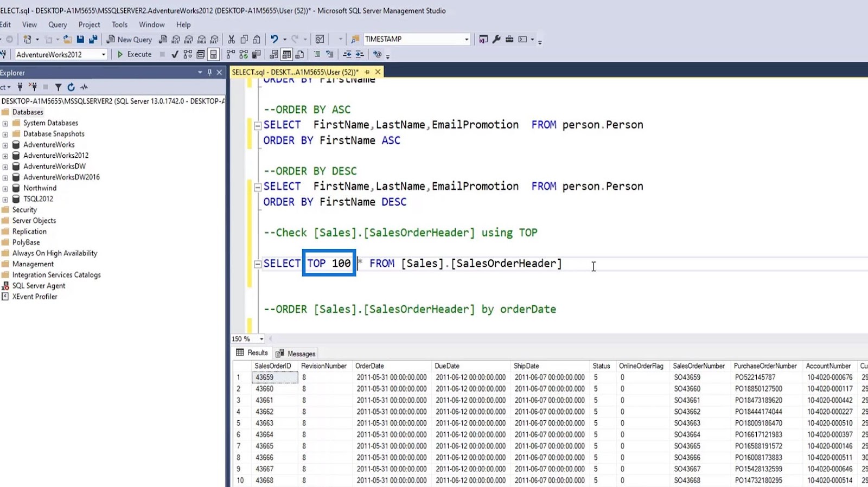Click the Toolbox icon in toolbar

coord(509,39)
